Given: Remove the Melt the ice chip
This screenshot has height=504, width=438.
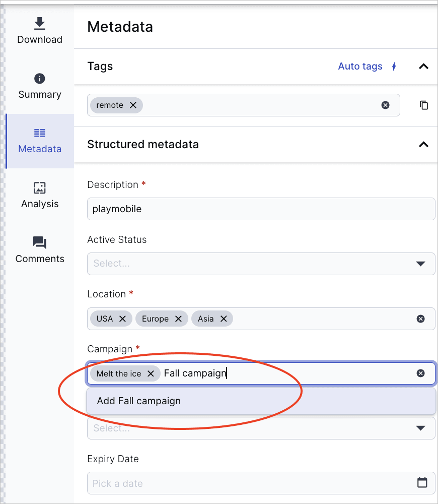Looking at the screenshot, I should point(151,373).
